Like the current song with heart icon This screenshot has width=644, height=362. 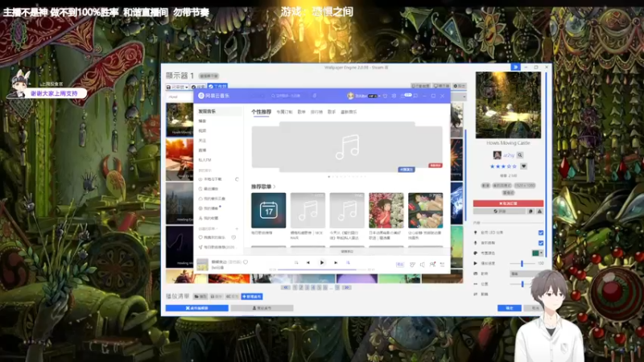[246, 262]
